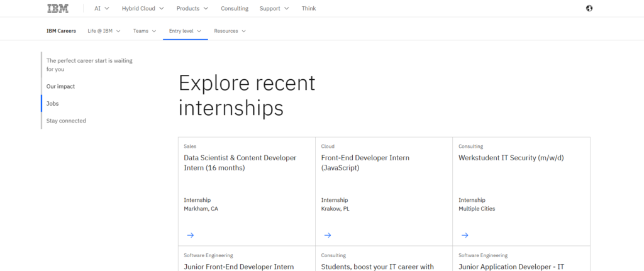Open the Consulting top menu item
Image resolution: width=644 pixels, height=271 pixels.
coord(235,8)
